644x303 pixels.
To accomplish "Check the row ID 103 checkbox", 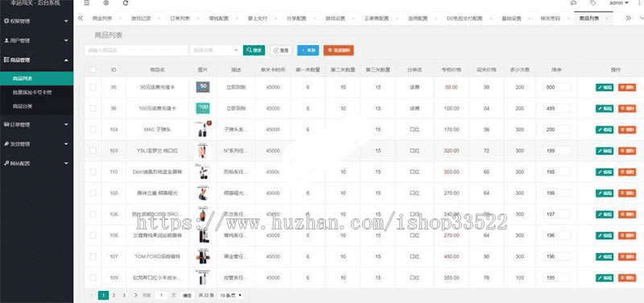I will coord(93,151).
